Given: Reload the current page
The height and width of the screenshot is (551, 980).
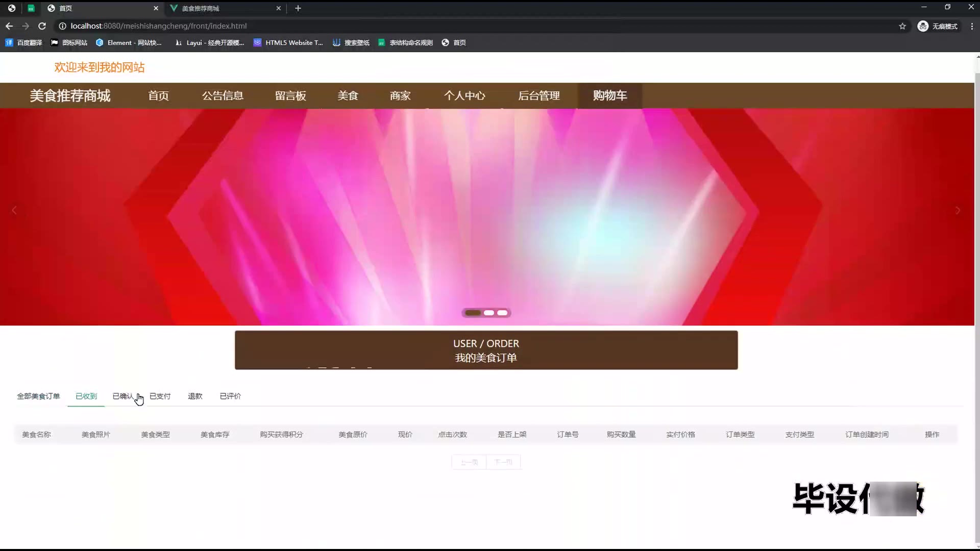Looking at the screenshot, I should point(42,26).
